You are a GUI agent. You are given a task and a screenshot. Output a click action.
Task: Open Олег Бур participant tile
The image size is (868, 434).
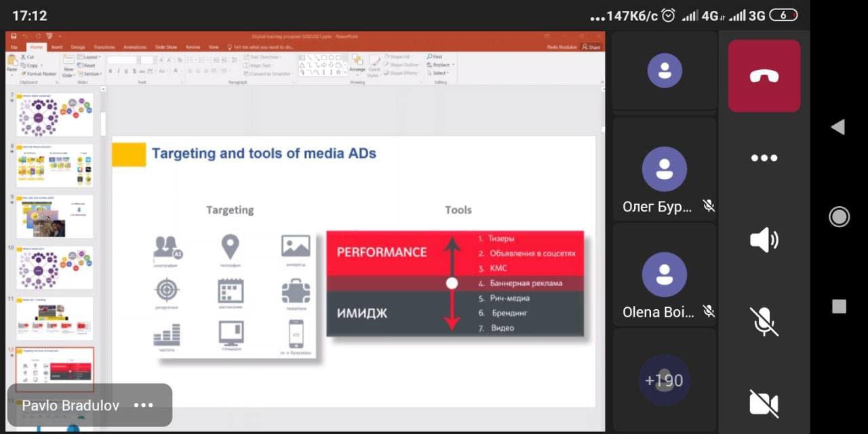(664, 170)
